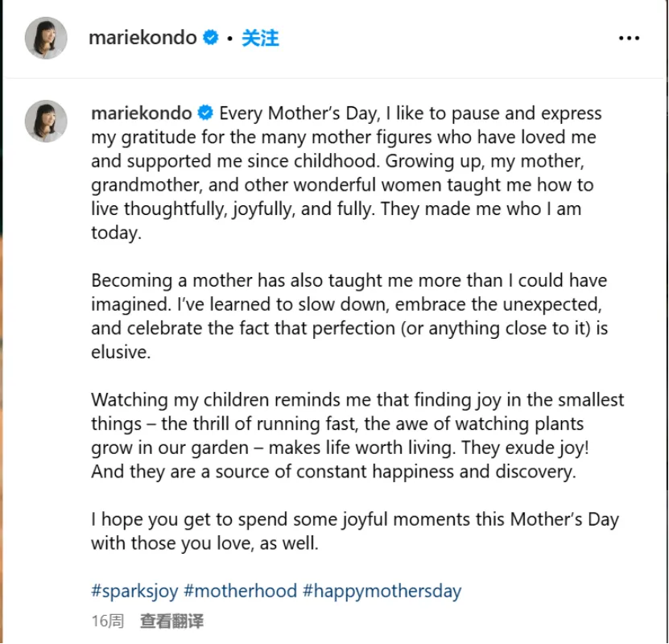The width and height of the screenshot is (669, 644).
Task: Click the mariekondo username in the caption
Action: (x=141, y=113)
